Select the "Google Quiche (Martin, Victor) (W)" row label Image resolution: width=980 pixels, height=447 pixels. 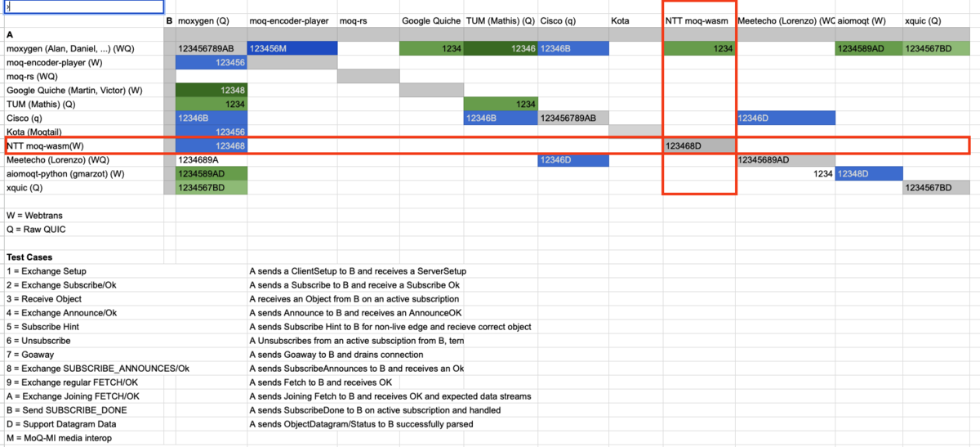(x=83, y=91)
